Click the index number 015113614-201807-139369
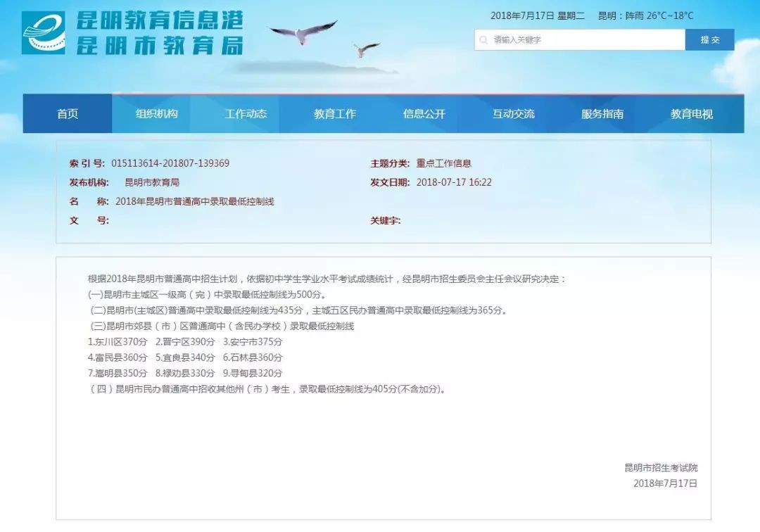The width and height of the screenshot is (760, 532). pos(170,163)
